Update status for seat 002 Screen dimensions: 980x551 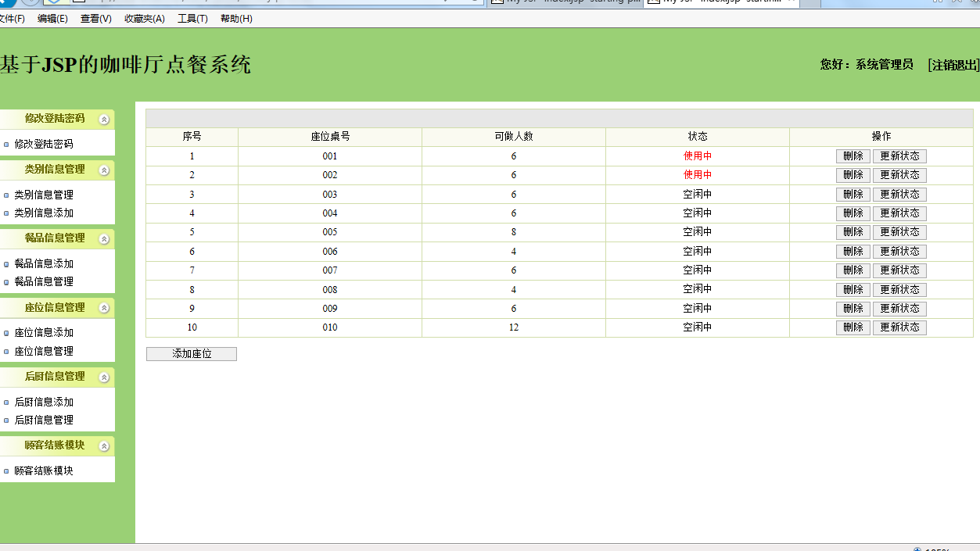pos(899,175)
